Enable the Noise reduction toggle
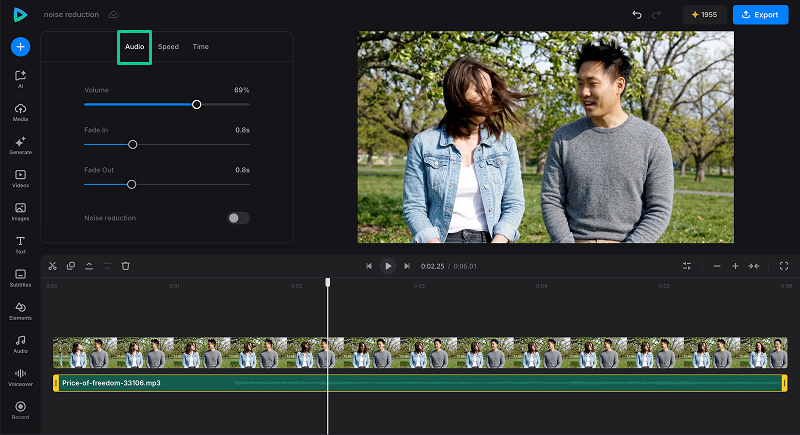The image size is (800, 435). pyautogui.click(x=238, y=218)
